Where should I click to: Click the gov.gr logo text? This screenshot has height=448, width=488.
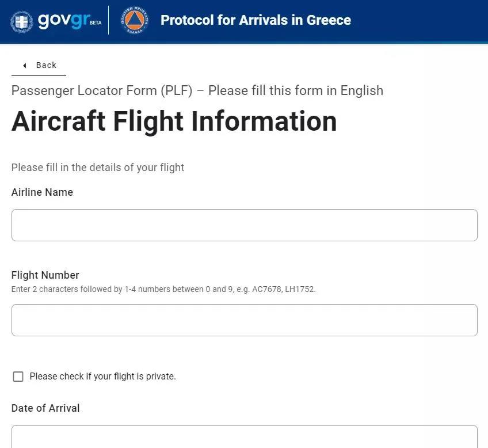63,20
